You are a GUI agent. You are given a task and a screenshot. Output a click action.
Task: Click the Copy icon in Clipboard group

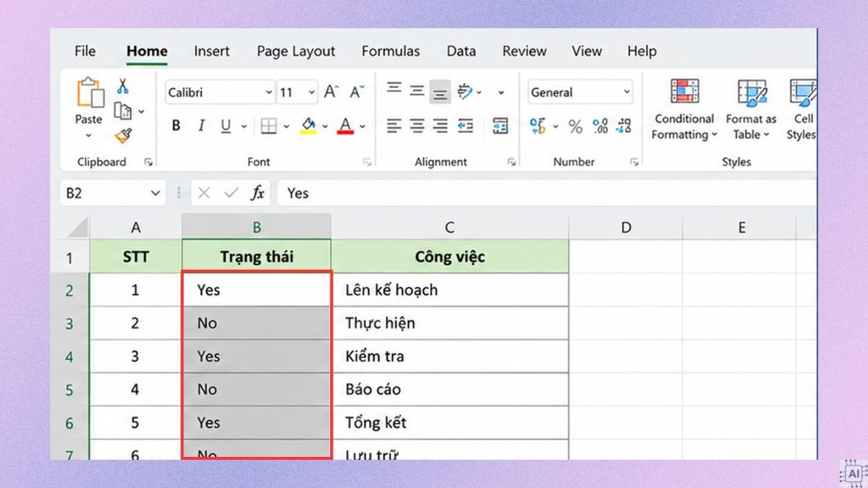click(x=122, y=111)
